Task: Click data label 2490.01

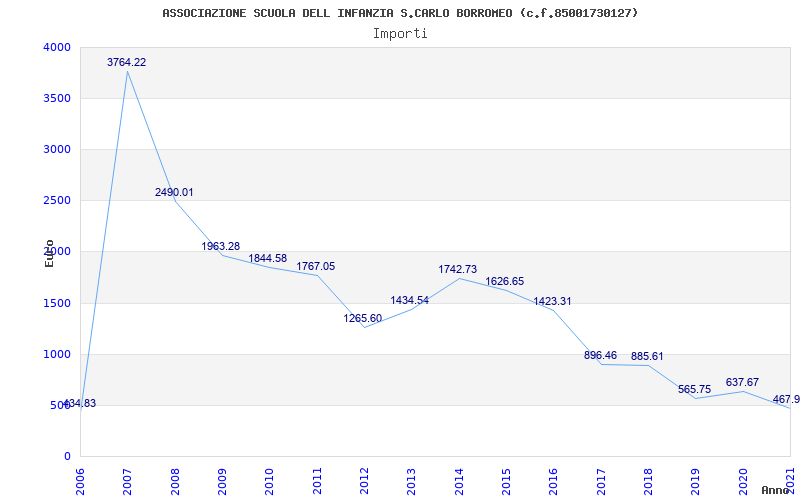Action: [x=174, y=192]
